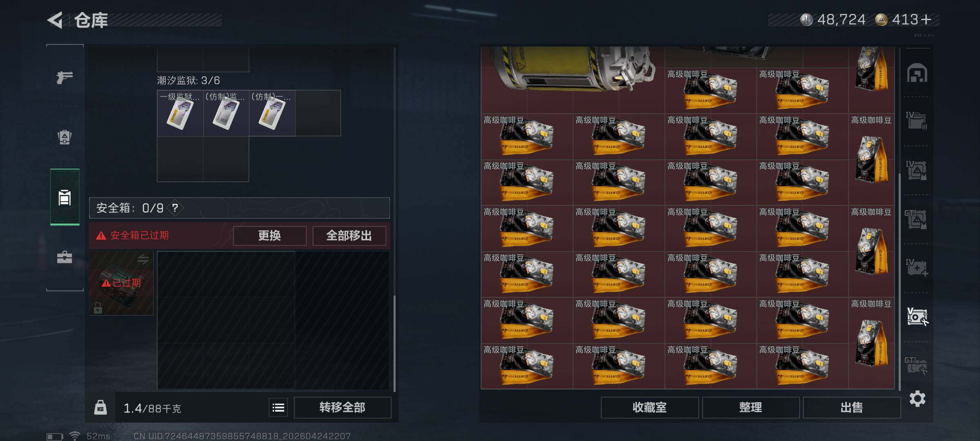Click the 更换 button for safe box
This screenshot has width=980, height=441.
pos(269,236)
